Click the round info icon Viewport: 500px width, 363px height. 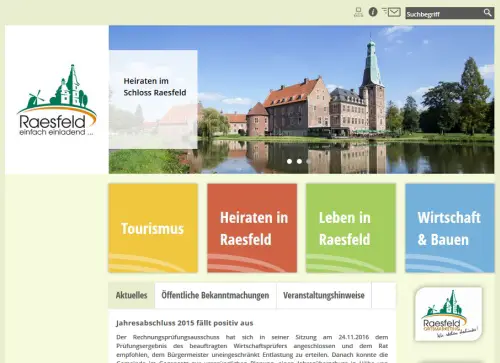coord(373,12)
